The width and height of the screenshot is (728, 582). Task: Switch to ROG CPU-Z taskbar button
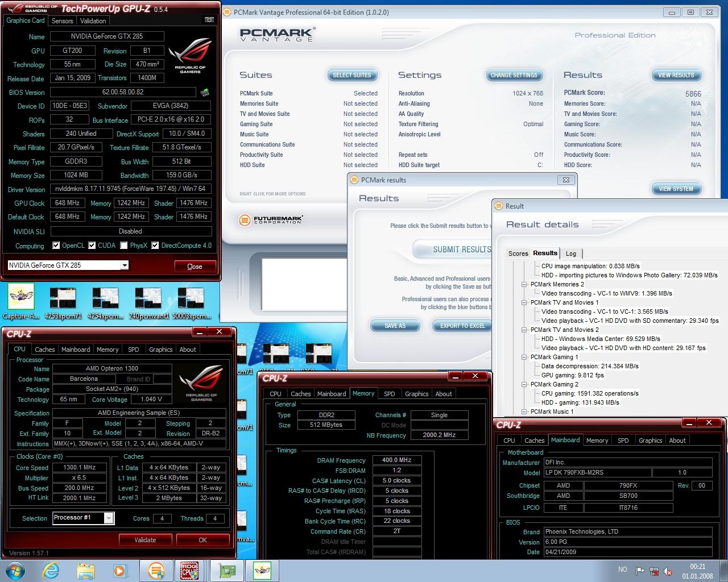[x=189, y=571]
